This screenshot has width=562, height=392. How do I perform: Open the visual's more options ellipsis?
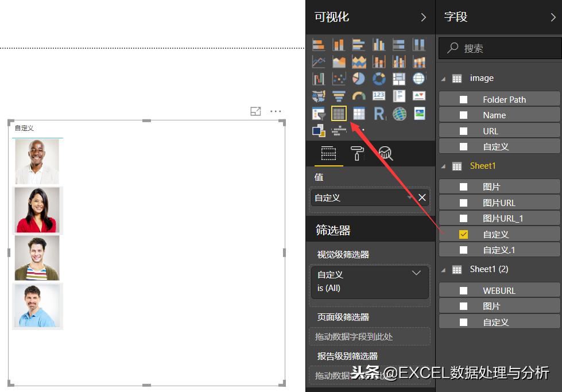click(276, 111)
